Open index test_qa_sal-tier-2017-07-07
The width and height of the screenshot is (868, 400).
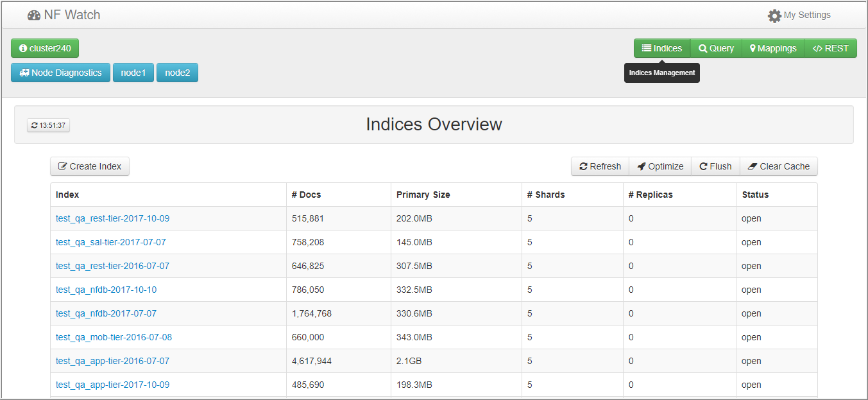point(111,242)
